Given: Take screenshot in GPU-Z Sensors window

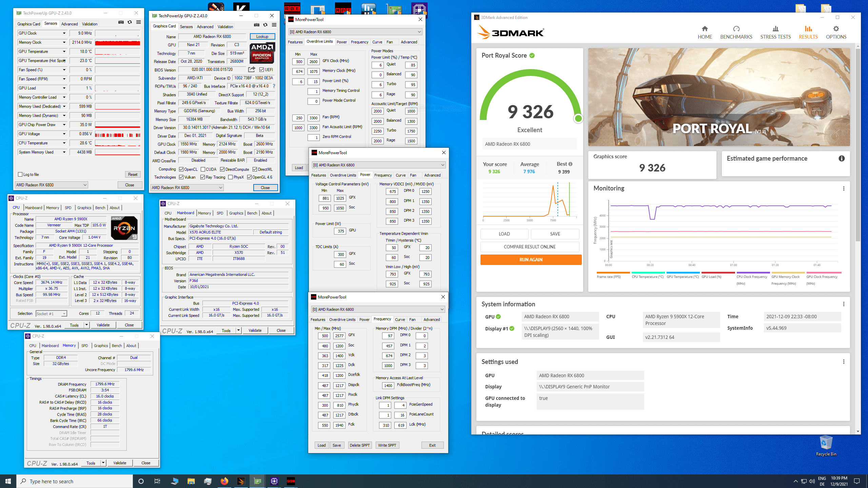Looking at the screenshot, I should click(121, 22).
